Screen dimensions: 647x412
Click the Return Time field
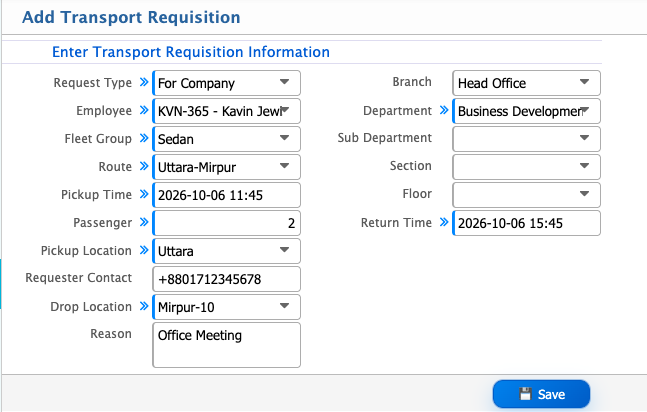coord(527,223)
